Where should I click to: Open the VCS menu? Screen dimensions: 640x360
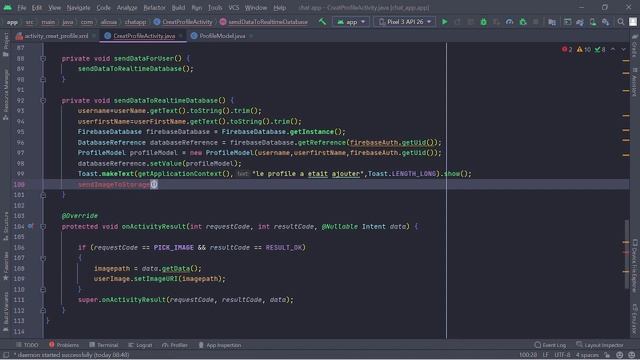click(234, 7)
